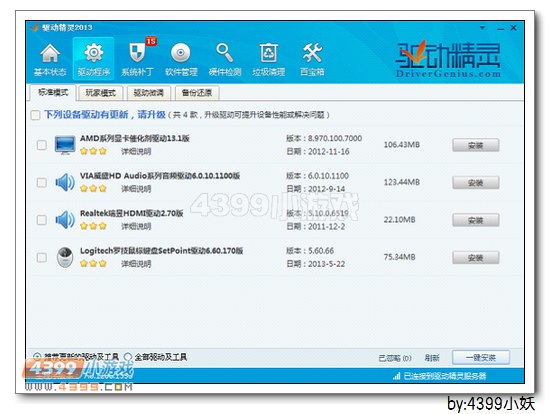Screen dimensions: 550x414
Task: Switch to 标准模式 tab
Action: [53, 93]
